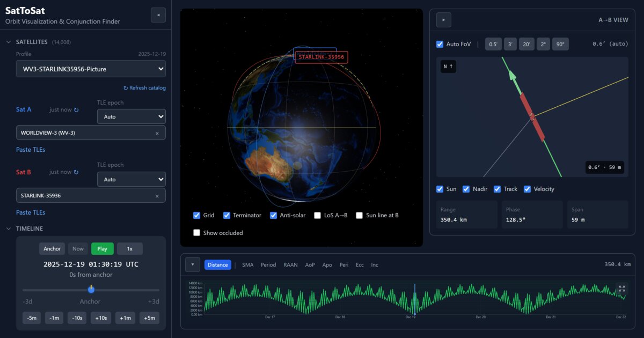This screenshot has width=644, height=338.
Task: Step the timeline forward with +5m
Action: click(x=149, y=318)
